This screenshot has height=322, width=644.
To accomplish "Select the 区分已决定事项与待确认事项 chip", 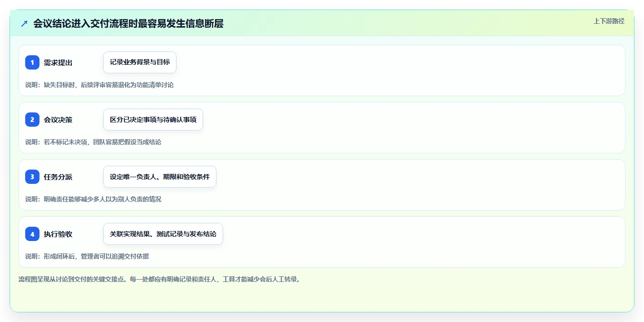I will (153, 120).
